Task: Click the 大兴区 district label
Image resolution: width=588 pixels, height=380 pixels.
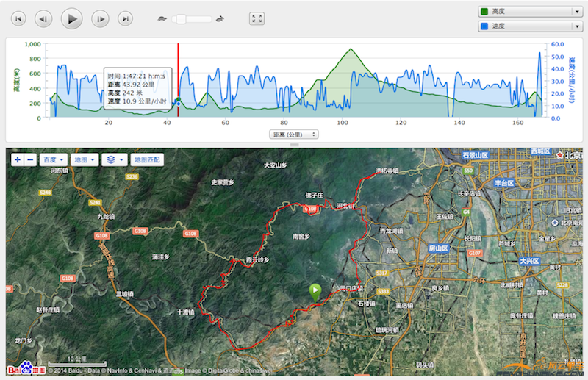Action: (x=529, y=261)
